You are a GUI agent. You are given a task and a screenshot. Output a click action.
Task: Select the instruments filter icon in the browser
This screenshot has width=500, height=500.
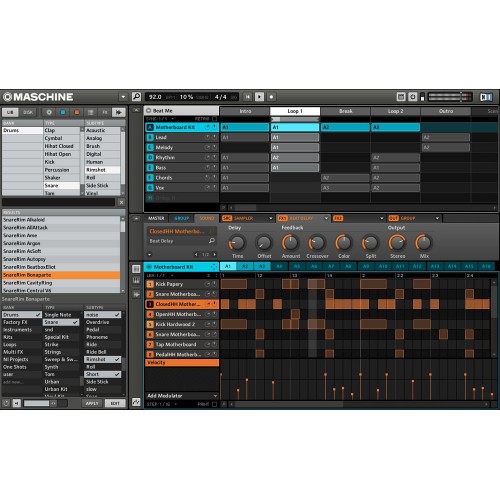90,112
